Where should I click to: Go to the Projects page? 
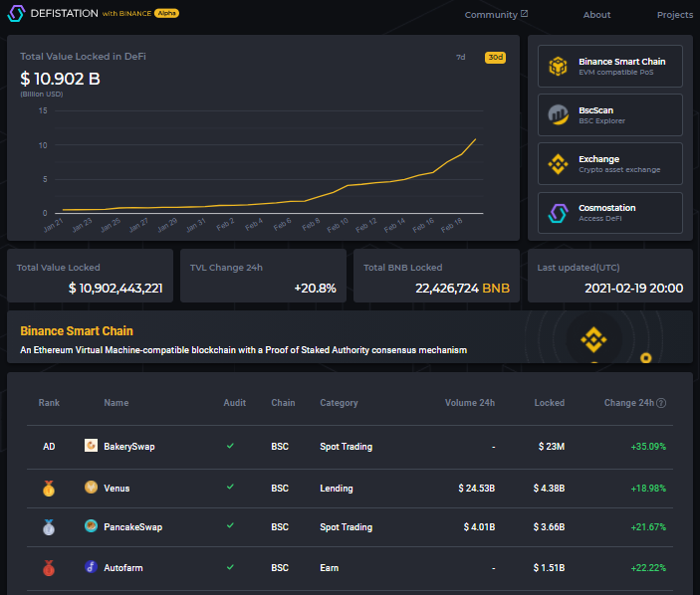click(674, 15)
